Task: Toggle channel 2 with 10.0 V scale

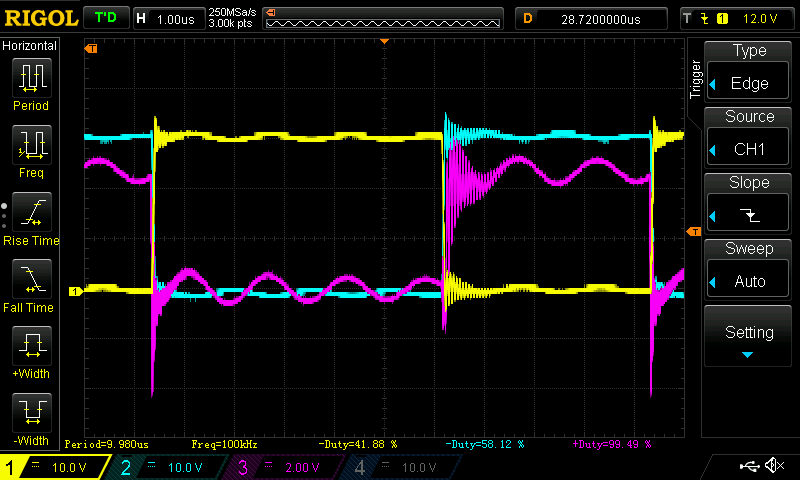Action: (x=168, y=467)
